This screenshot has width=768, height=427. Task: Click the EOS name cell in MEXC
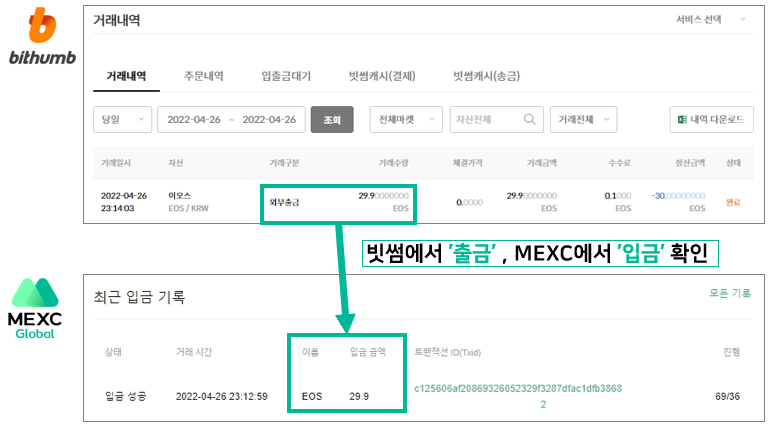(312, 396)
